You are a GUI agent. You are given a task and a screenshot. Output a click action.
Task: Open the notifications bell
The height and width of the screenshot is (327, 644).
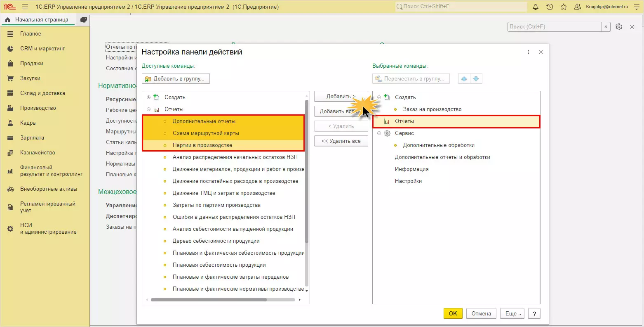coord(536,7)
